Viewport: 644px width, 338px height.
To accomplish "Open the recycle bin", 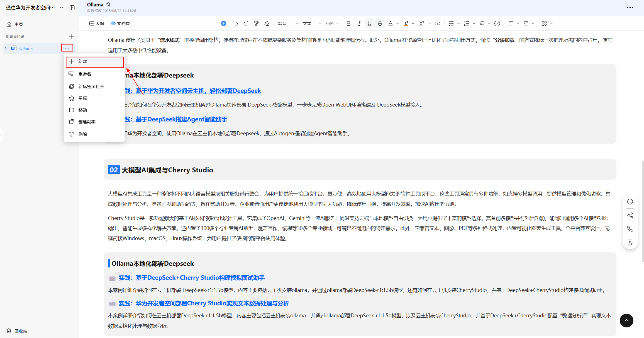I will [x=17, y=331].
